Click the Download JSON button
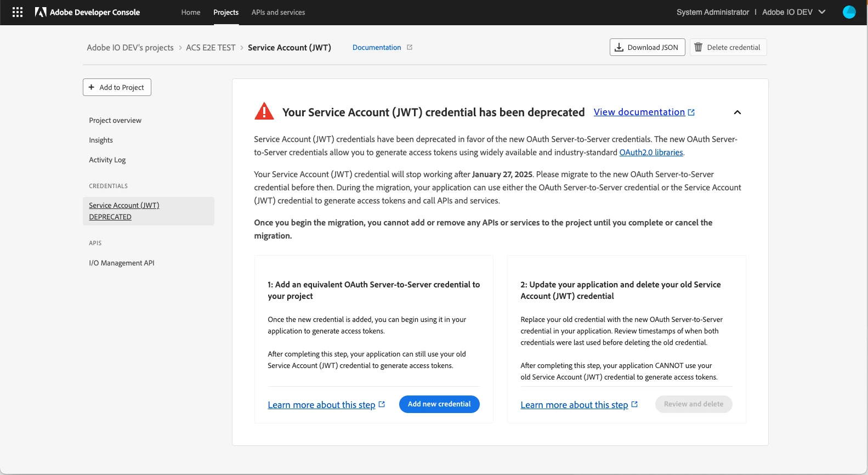The image size is (868, 475). click(647, 47)
